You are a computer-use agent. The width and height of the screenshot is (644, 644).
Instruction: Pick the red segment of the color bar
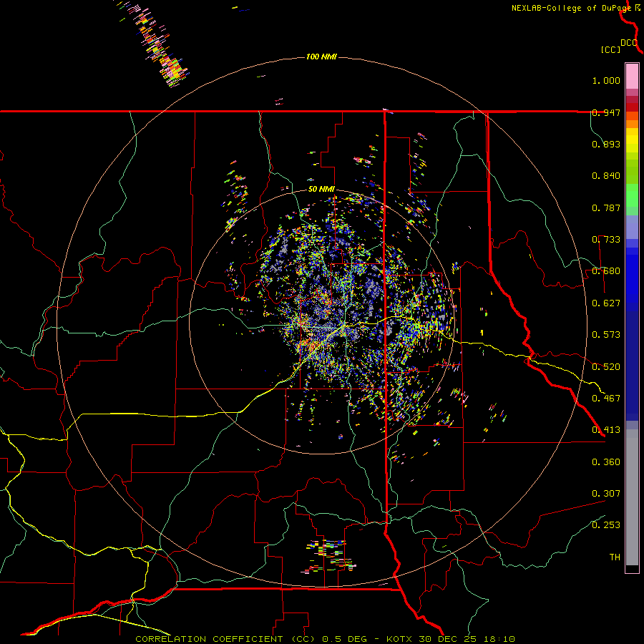coord(632,107)
